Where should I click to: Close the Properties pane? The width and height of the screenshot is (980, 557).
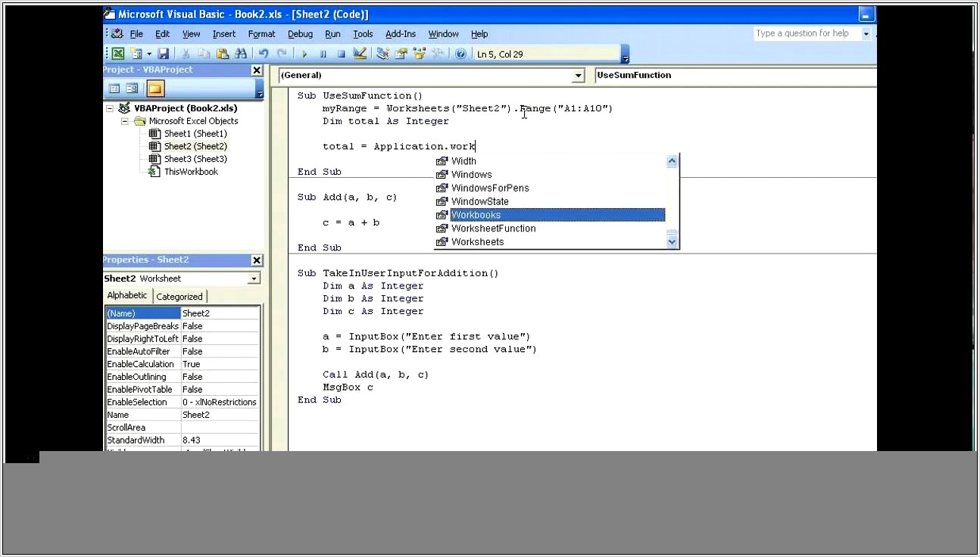pos(257,260)
